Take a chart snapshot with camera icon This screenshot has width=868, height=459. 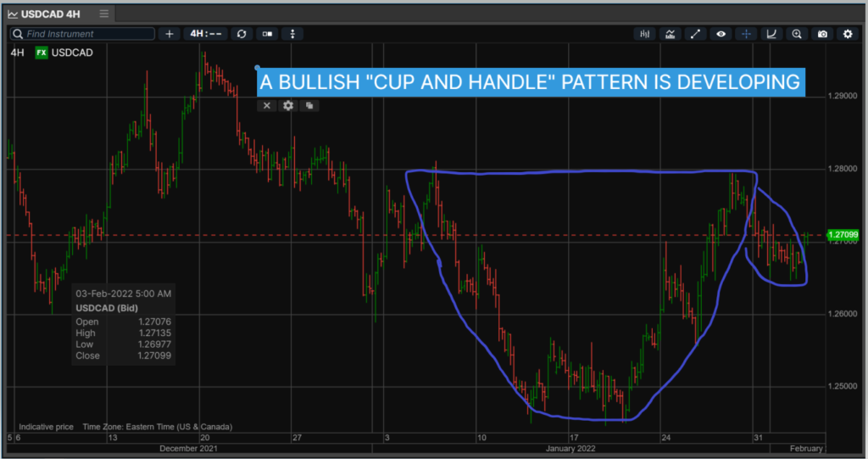click(822, 34)
